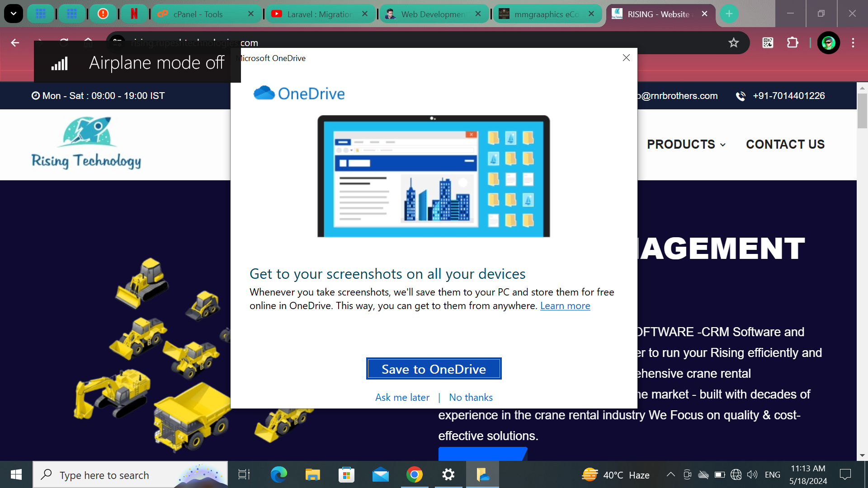The width and height of the screenshot is (868, 488).
Task: Expand the PRODUCTS dropdown menu
Action: click(686, 145)
